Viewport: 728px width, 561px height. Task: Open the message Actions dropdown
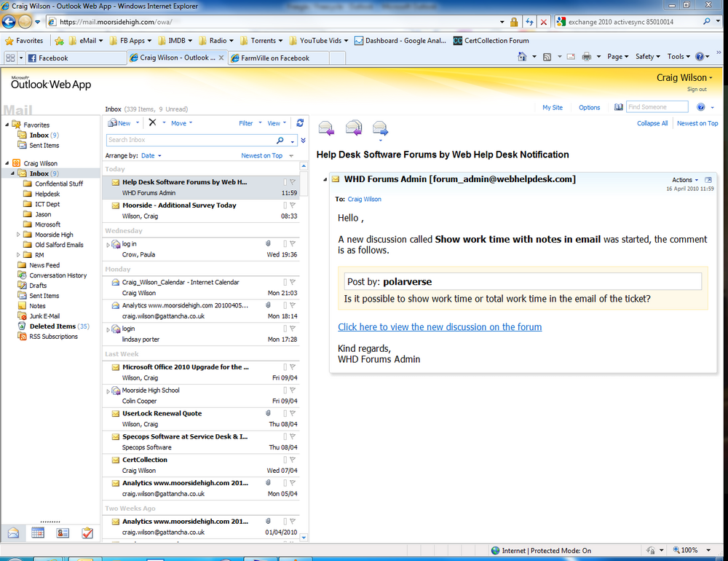(685, 180)
